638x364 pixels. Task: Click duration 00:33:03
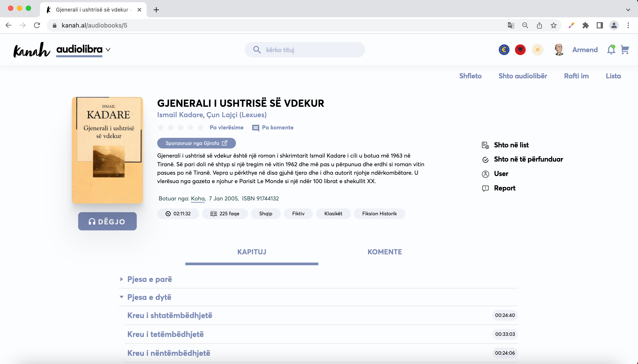505,334
